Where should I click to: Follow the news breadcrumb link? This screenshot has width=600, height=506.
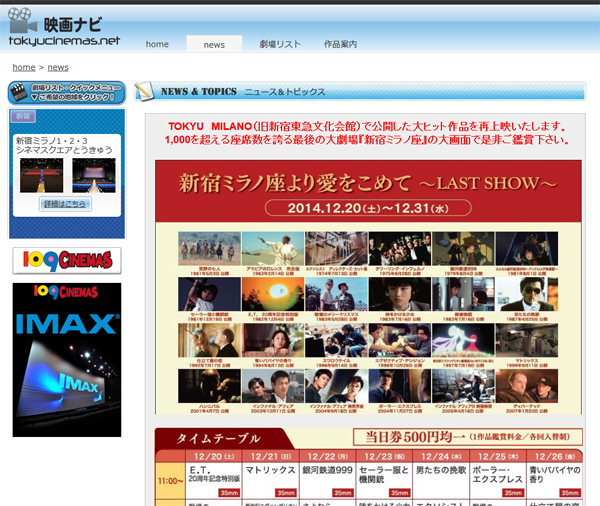coord(58,67)
